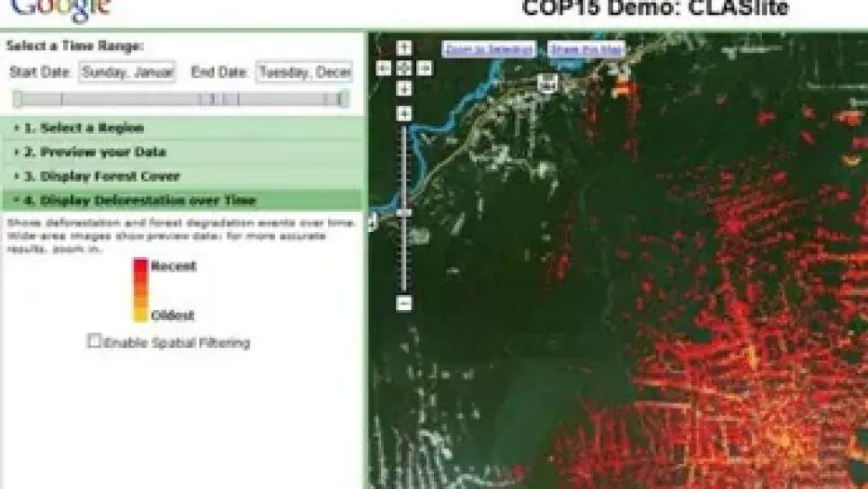Pan the map left
The image size is (868, 489).
pyautogui.click(x=384, y=68)
